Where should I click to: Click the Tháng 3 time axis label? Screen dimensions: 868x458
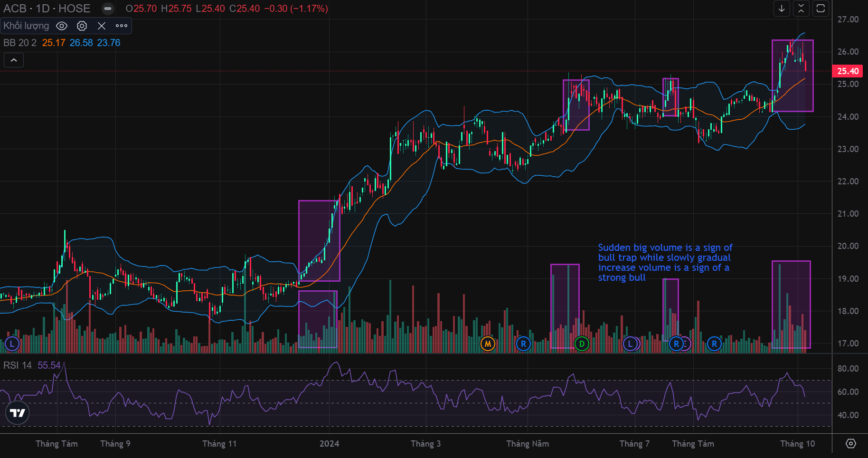coord(425,444)
